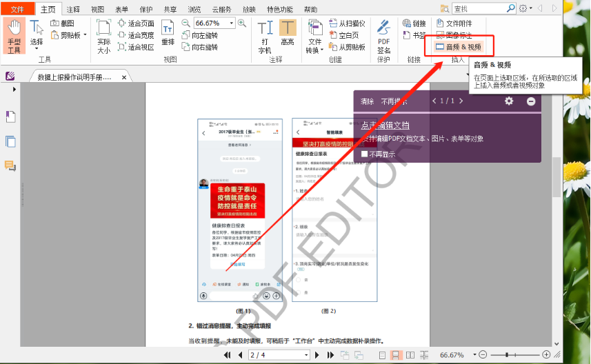Screen dimensions: 591x364
Task: Switch to the Protect (保护) tab
Action: point(146,10)
